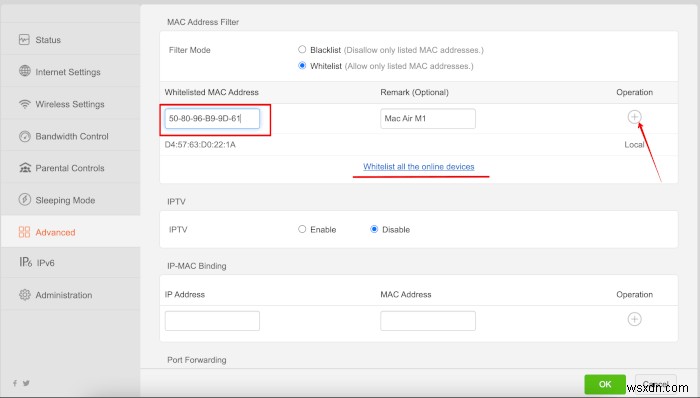Click the IPv6 icon in sidebar
Viewport: 700px width, 398px height.
(25, 262)
